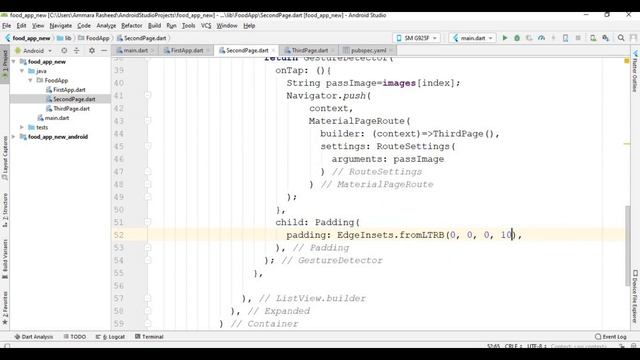This screenshot has height=360, width=640.
Task: Open the Flutter Outline side panel
Action: point(635,72)
